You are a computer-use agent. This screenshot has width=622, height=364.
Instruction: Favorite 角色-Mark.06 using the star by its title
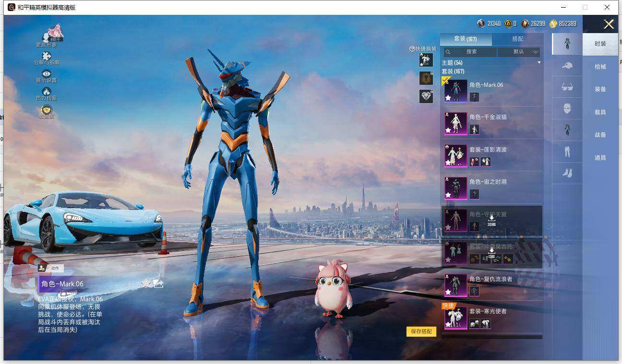pos(145,284)
